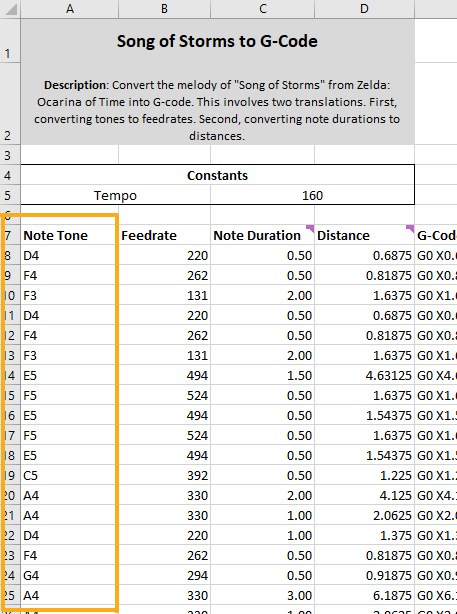Select distance 1.225 cell
The image size is (457, 614).
coord(364,475)
